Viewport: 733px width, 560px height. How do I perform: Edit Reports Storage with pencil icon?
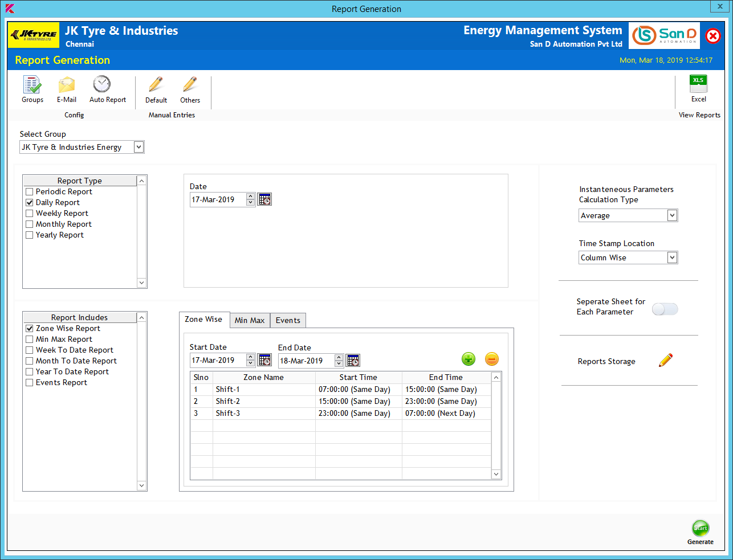(665, 361)
